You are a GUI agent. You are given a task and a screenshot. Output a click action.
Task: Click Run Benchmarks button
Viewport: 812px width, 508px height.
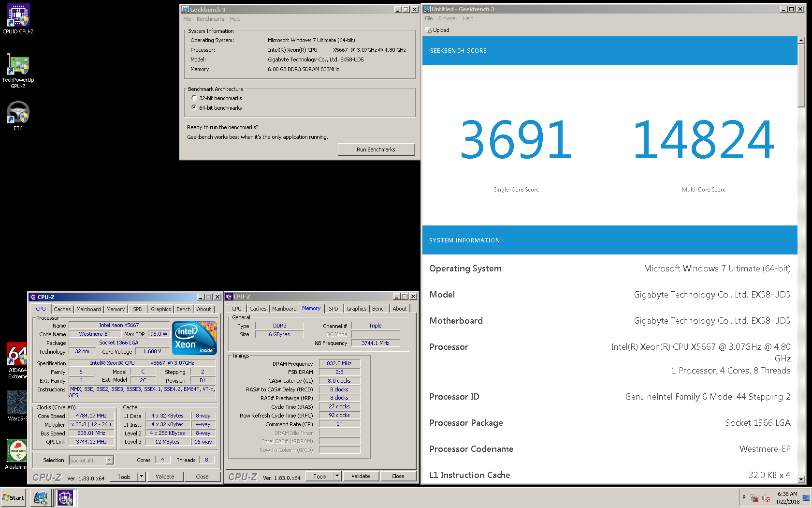[376, 149]
